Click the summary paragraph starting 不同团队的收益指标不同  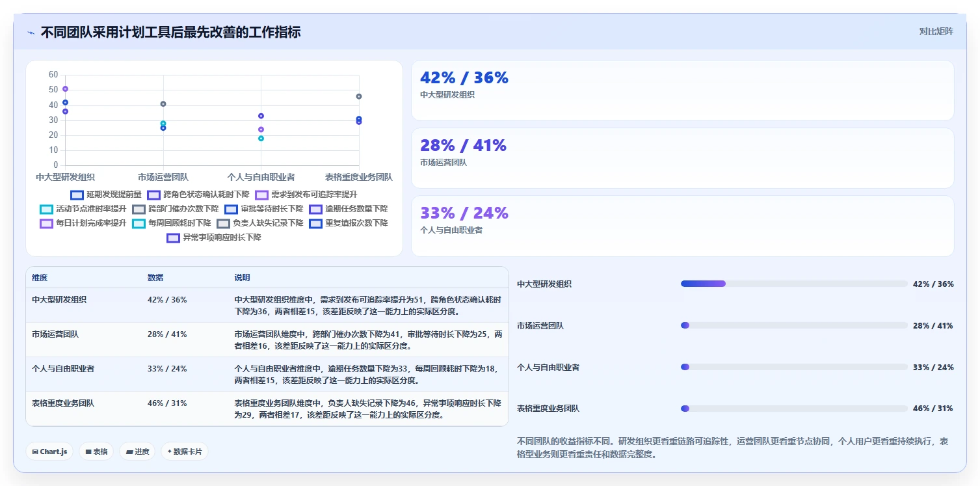click(x=732, y=448)
